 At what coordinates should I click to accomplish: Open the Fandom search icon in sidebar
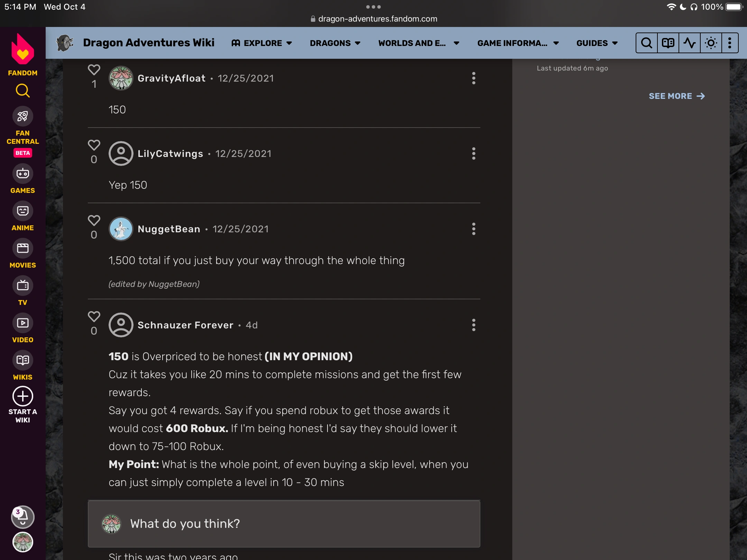22,91
